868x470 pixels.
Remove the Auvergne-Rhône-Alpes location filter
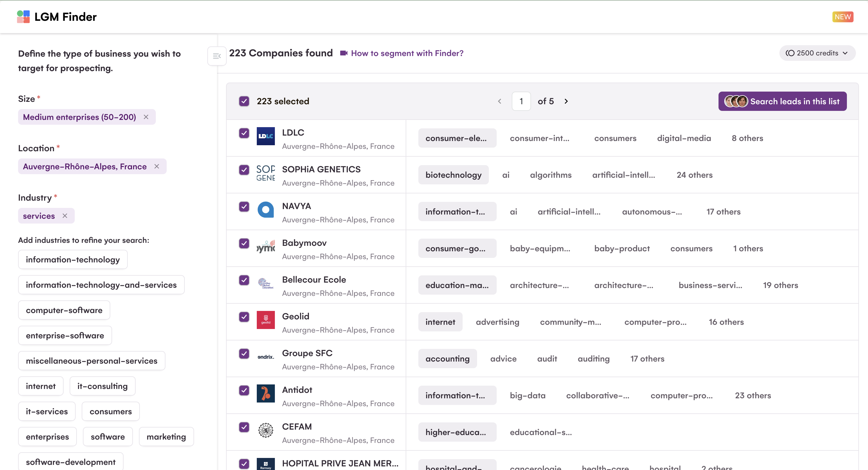coord(157,166)
